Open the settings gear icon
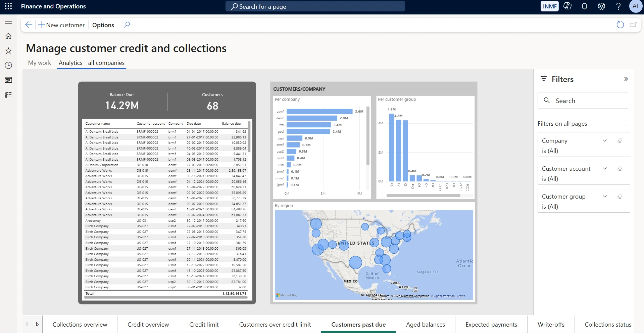 click(601, 6)
